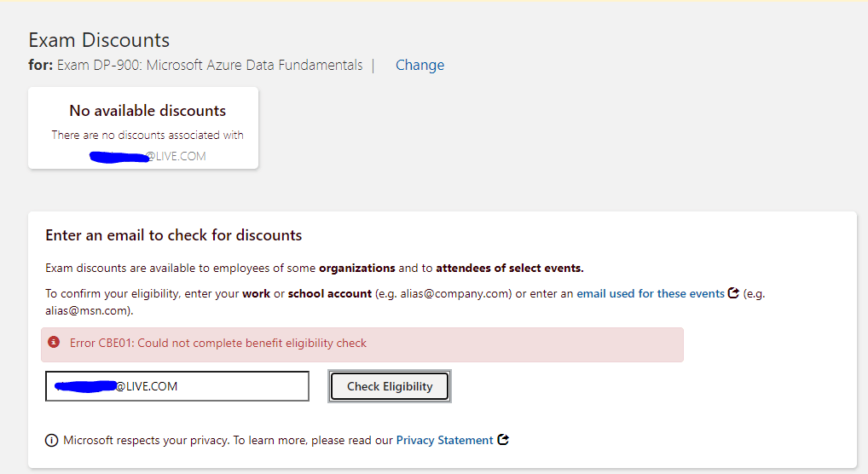Screen dimensions: 868x474
Task: Click the 'Exam Discounts' page heading
Action: click(x=99, y=40)
